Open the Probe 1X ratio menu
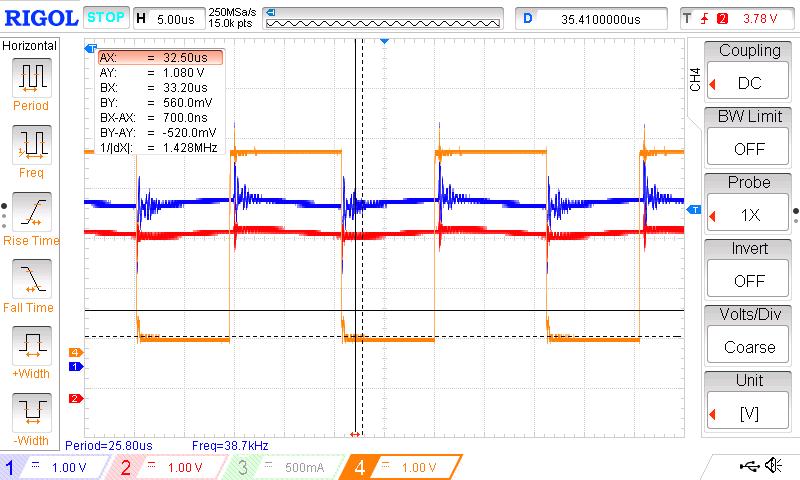 [x=748, y=214]
